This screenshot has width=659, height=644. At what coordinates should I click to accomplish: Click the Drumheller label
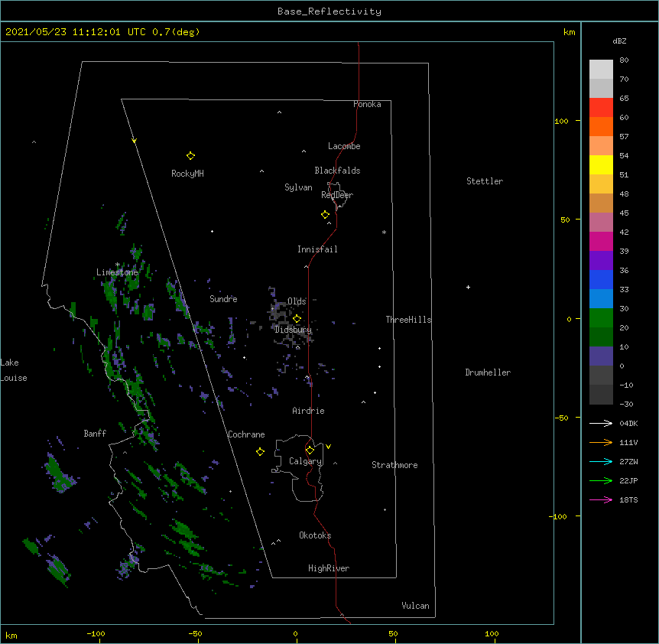pyautogui.click(x=488, y=372)
